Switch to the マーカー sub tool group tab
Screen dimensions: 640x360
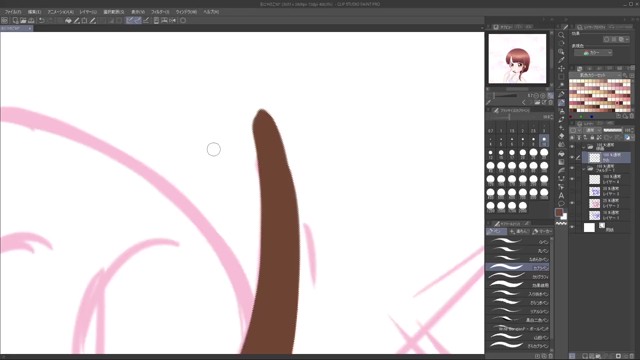pyautogui.click(x=542, y=231)
